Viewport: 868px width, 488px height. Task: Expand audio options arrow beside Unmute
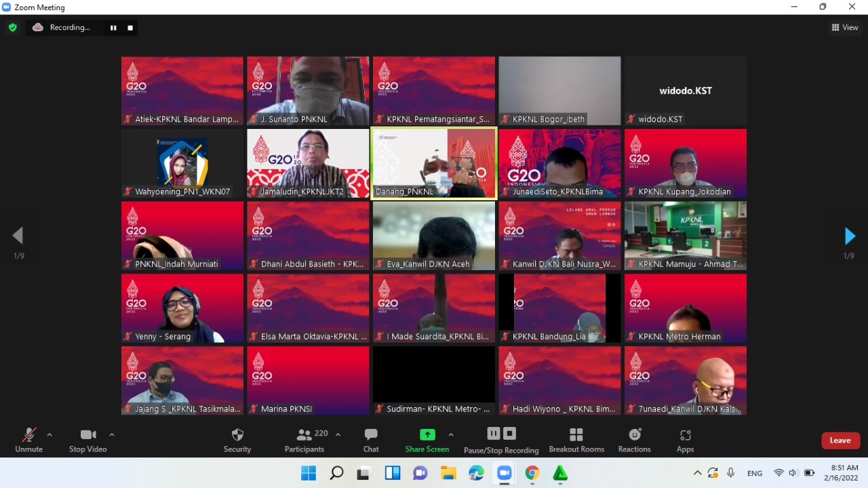[x=50, y=434]
